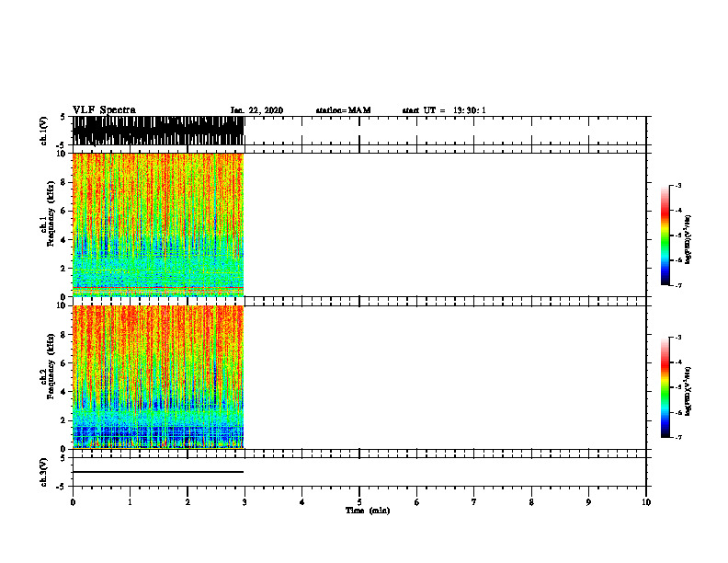Viewport: 728px width, 563px height.
Task: Click the 10 kHz tick on ch.2 frequency axis
Action: click(62, 305)
